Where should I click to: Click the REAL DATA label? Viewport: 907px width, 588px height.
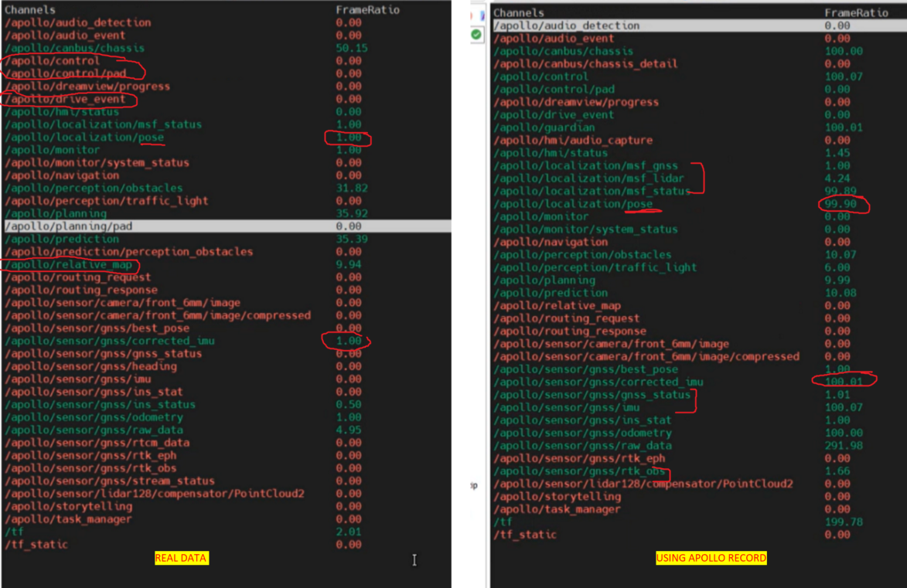[181, 558]
